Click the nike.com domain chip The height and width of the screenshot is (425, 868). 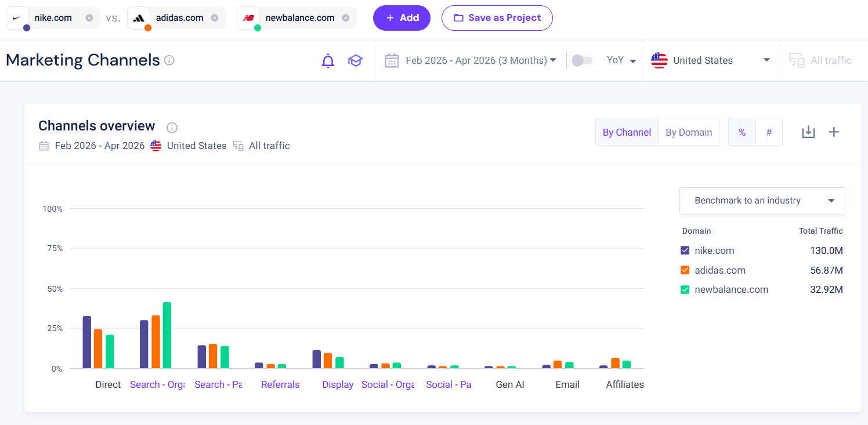point(53,18)
